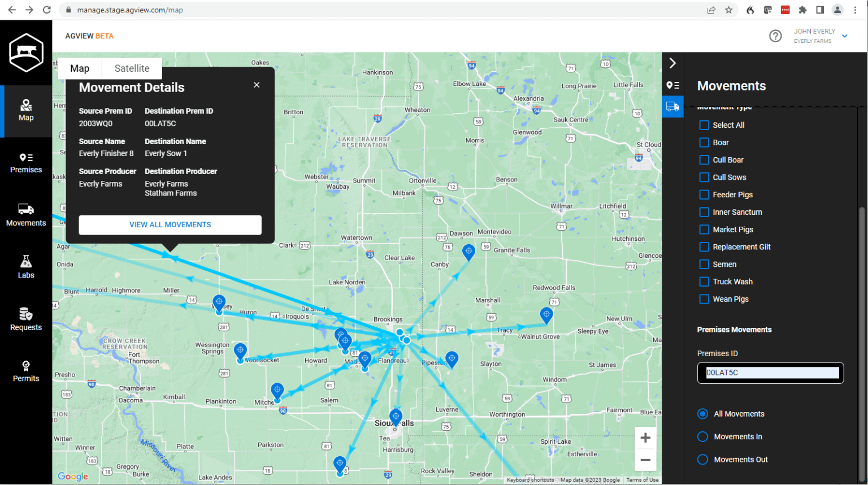Click the AgView help question mark icon

click(775, 36)
